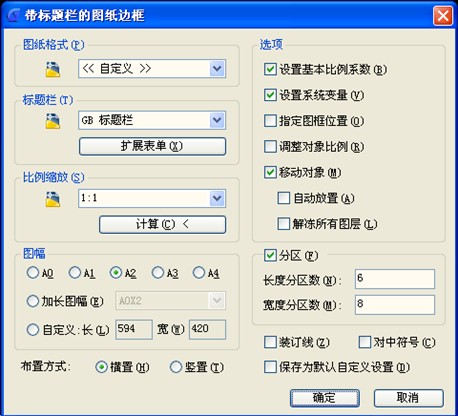Click the 宽(W) field showing 420
Image resolution: width=458 pixels, height=416 pixels.
pos(207,330)
